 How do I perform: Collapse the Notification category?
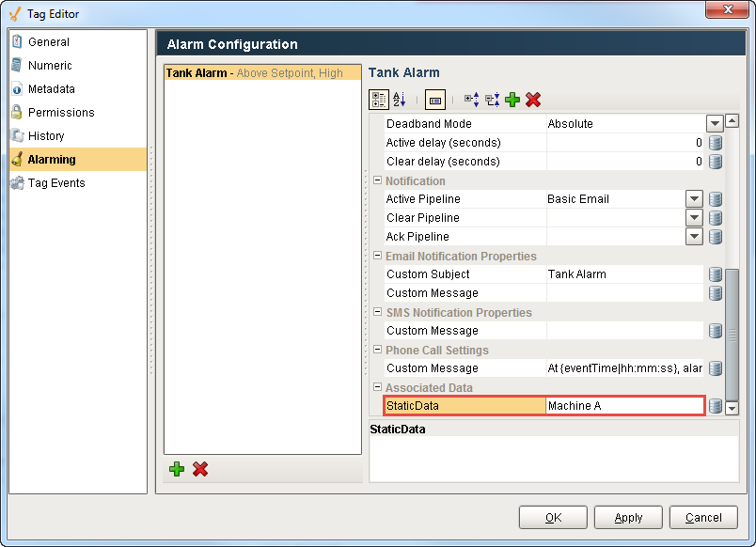[x=377, y=180]
